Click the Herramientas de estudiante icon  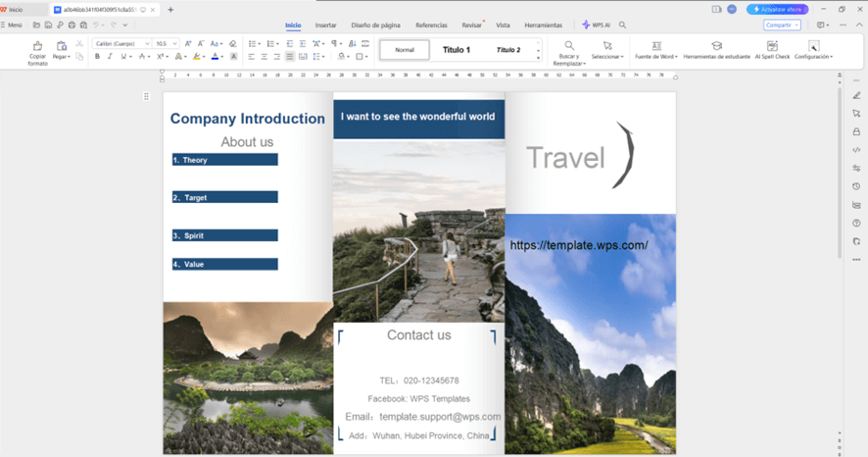click(x=716, y=46)
